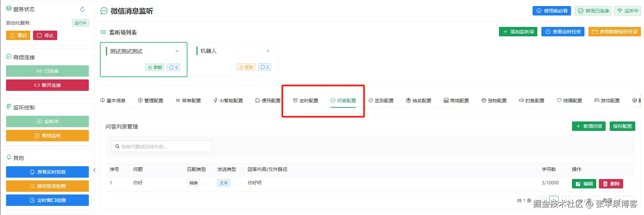Open the AI智能配置 tab
The image size is (644, 215).
(x=228, y=101)
